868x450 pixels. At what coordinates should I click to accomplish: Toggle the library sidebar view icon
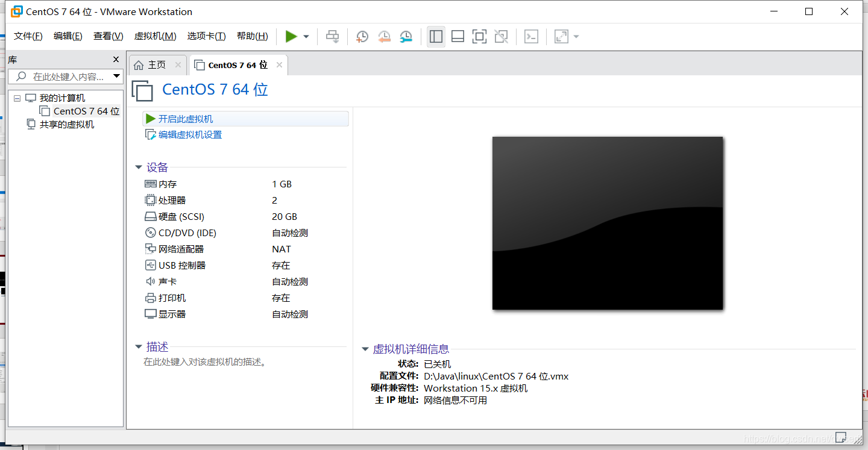tap(436, 37)
